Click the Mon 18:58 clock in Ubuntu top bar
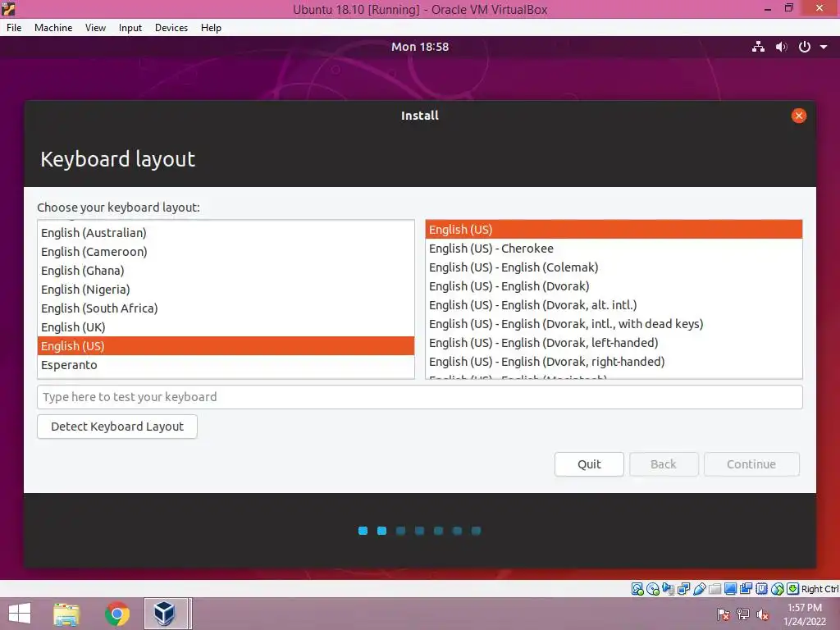 pos(420,47)
